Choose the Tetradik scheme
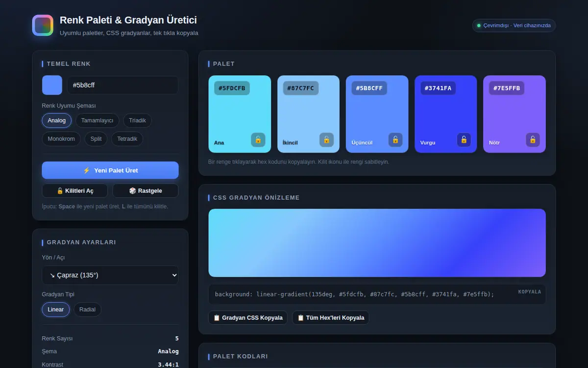This screenshot has height=368, width=588. [x=127, y=139]
